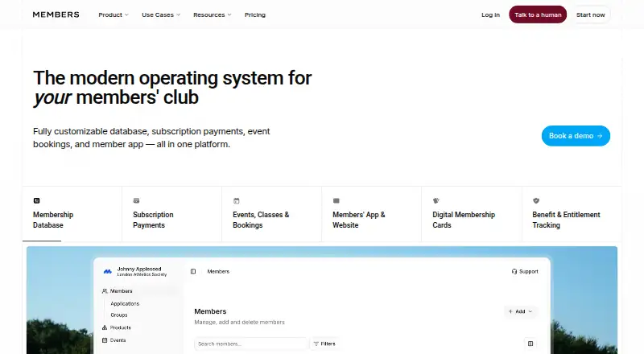Image resolution: width=644 pixels, height=354 pixels.
Task: Click the Members breadcrumb label
Action: [x=218, y=271]
